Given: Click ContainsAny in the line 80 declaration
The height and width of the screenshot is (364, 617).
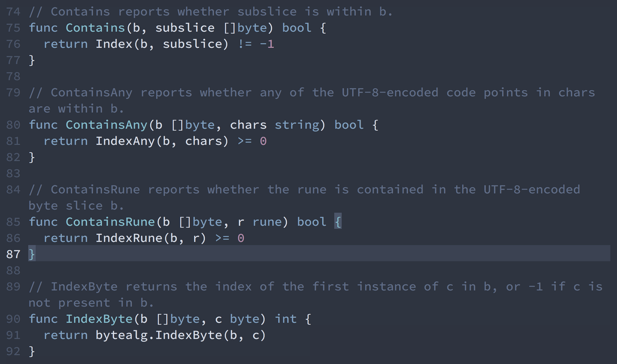Looking at the screenshot, I should coord(106,125).
